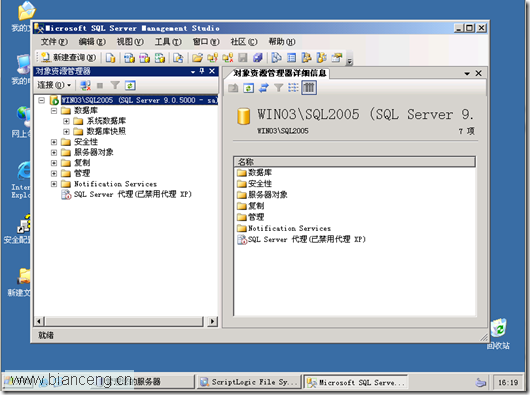The image size is (530, 395).
Task: Open the 编辑(E) menu
Action: (x=92, y=42)
